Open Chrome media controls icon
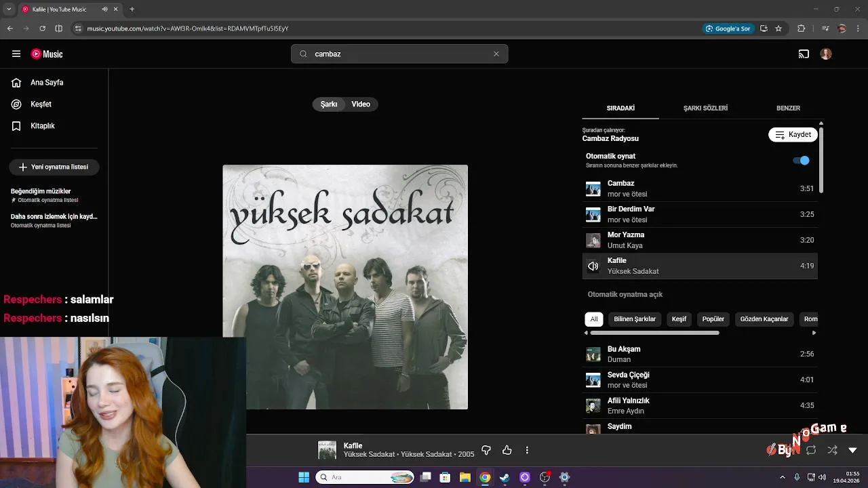 825,28
